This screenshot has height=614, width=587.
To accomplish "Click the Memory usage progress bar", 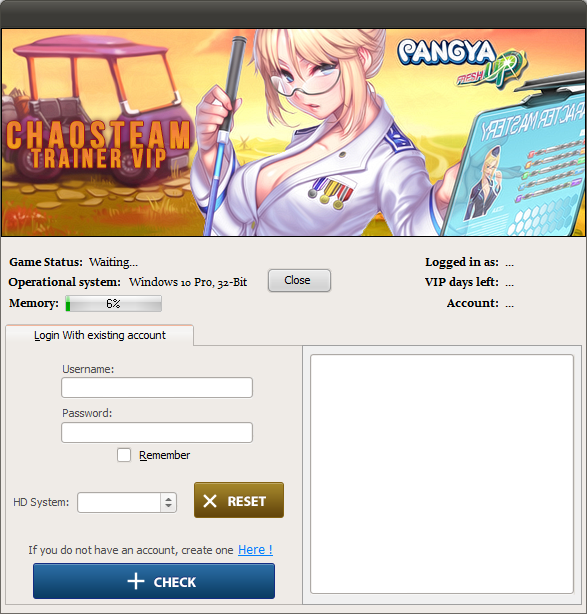I will [114, 303].
